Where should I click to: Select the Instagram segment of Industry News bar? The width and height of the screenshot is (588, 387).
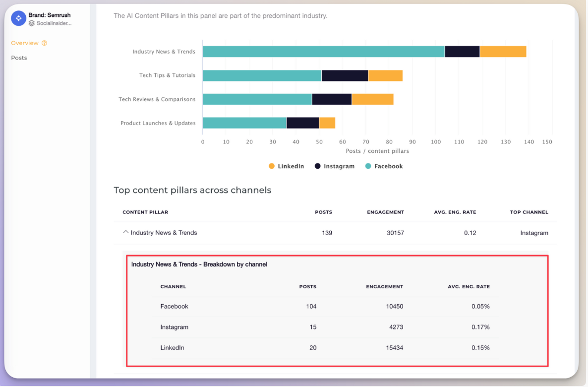point(462,51)
